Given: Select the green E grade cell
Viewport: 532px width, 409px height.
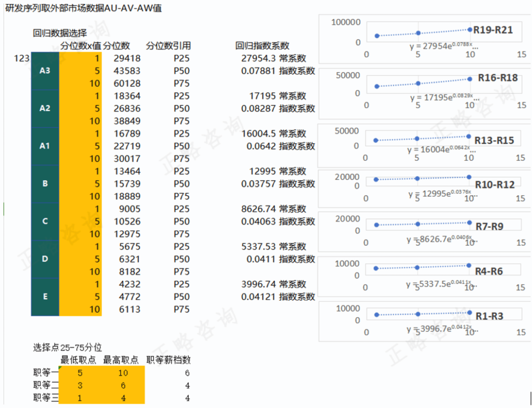Looking at the screenshot, I should 45,297.
